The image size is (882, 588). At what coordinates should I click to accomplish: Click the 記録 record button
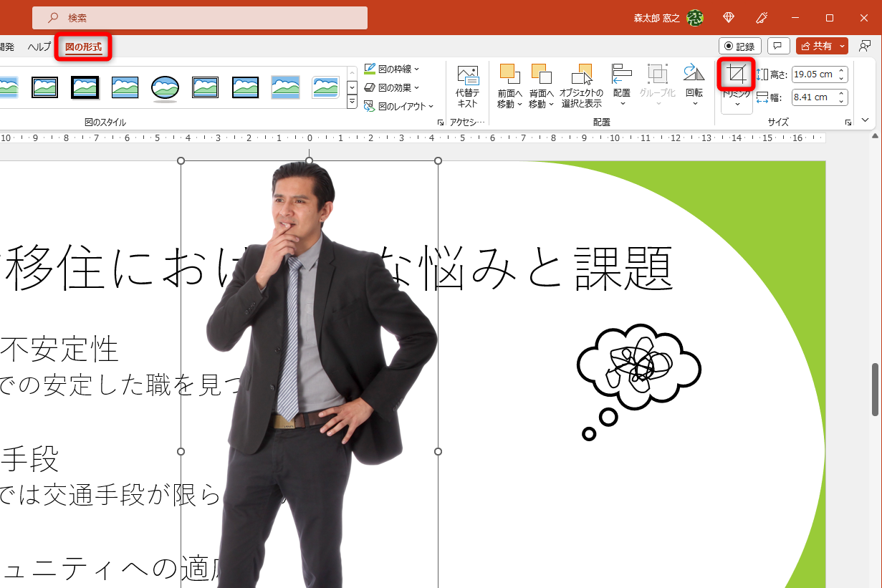click(x=739, y=45)
